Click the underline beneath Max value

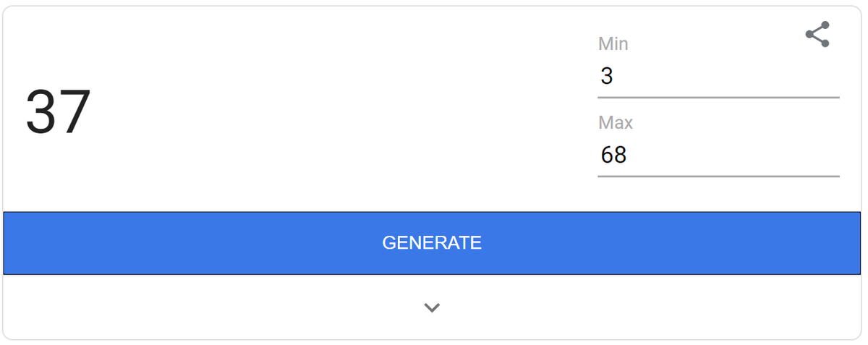tap(718, 176)
